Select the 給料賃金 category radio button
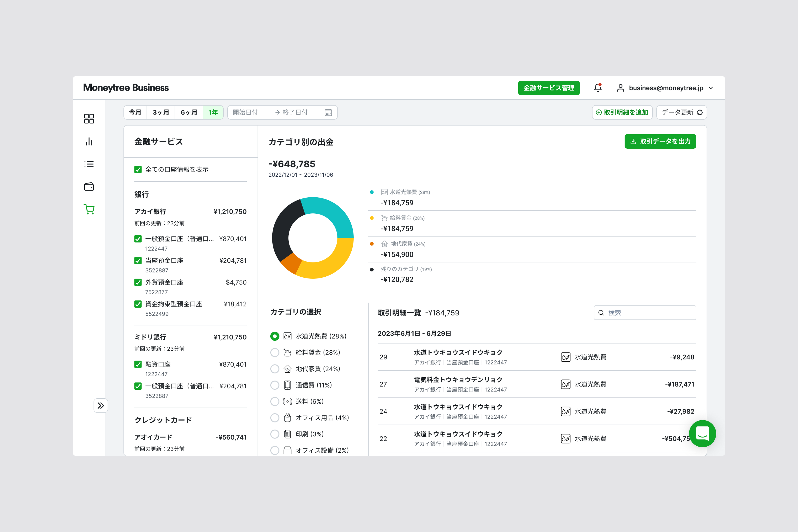 tap(275, 352)
